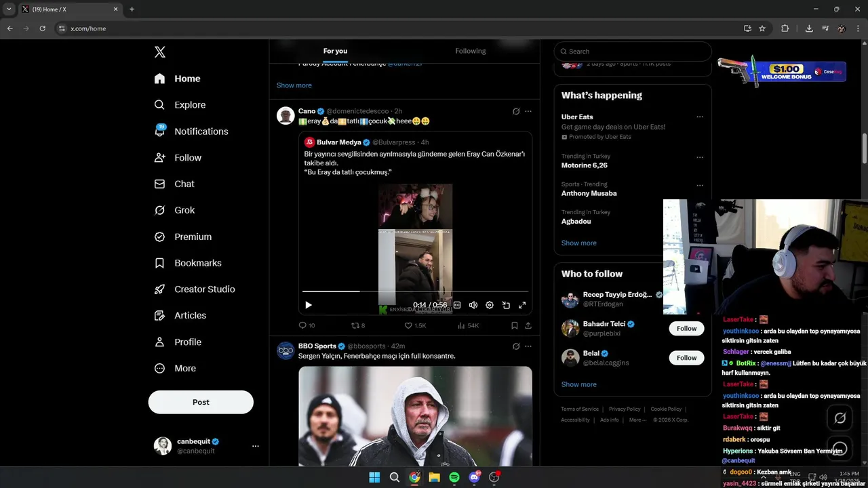Toggle captions on the video

(x=457, y=305)
